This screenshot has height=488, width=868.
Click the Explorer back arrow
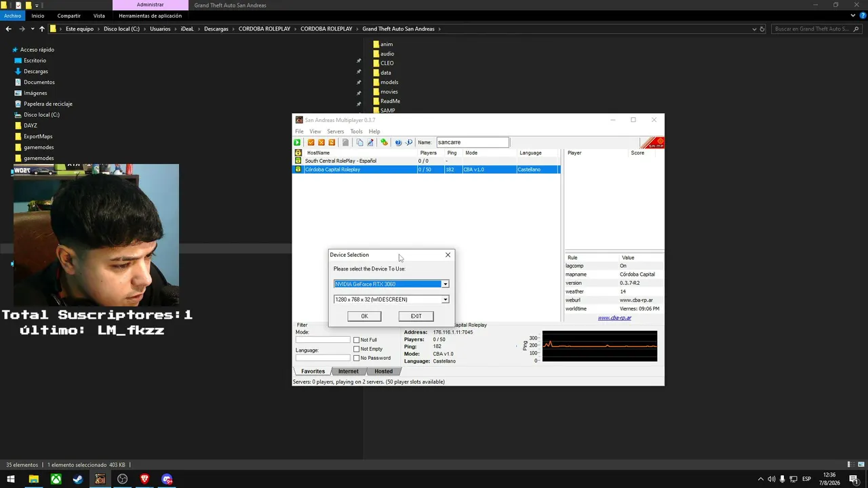9,29
